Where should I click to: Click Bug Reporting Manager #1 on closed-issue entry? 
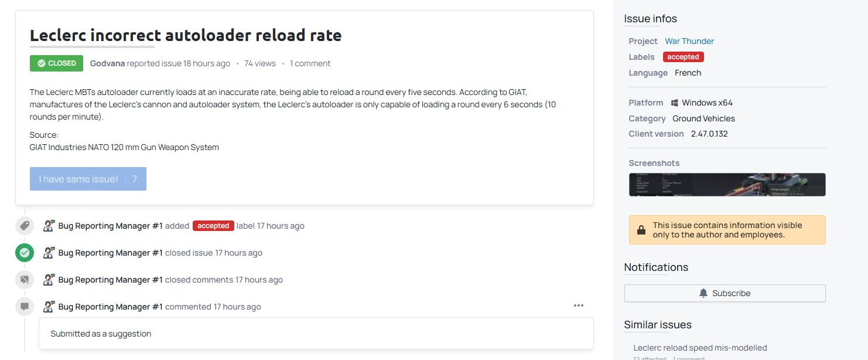point(111,253)
